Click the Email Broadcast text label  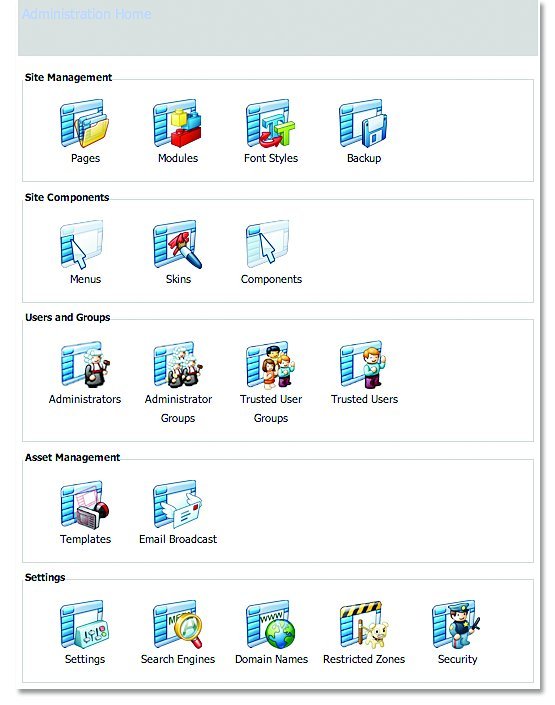point(178,539)
